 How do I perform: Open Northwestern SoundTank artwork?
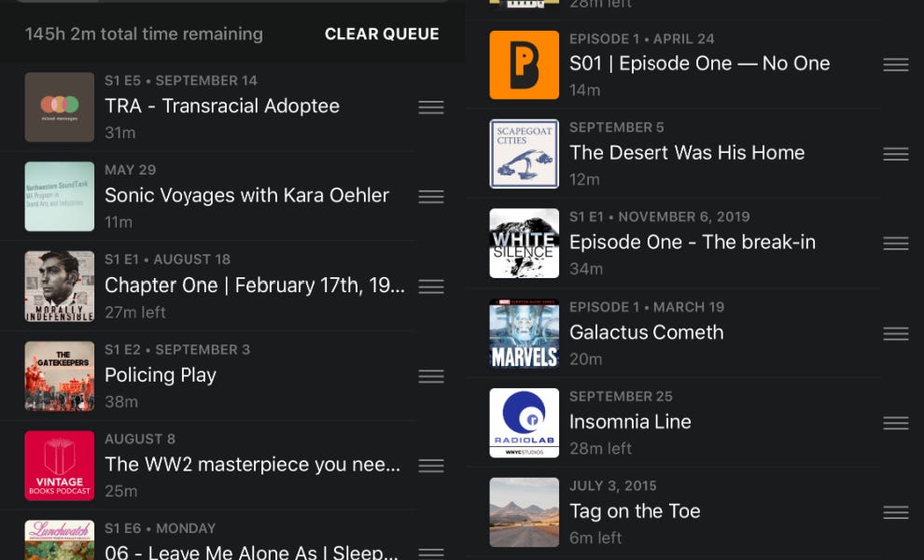(60, 196)
